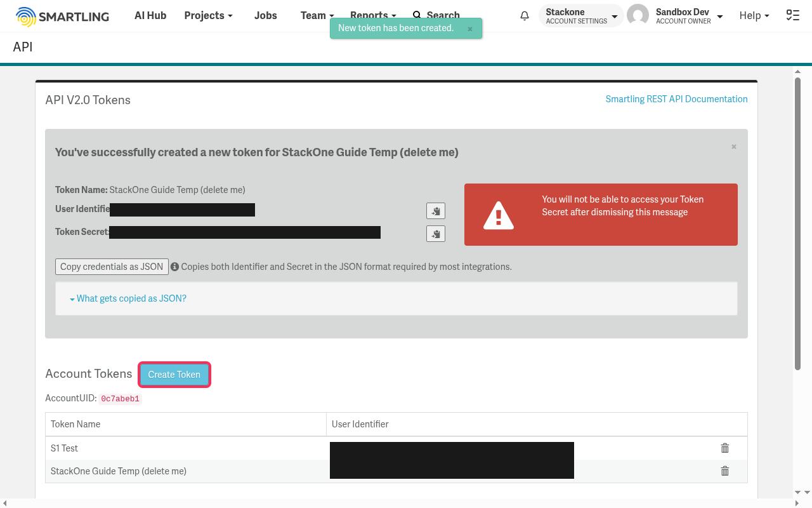This screenshot has height=508, width=812.
Task: Open the notifications bell
Action: pyautogui.click(x=525, y=16)
